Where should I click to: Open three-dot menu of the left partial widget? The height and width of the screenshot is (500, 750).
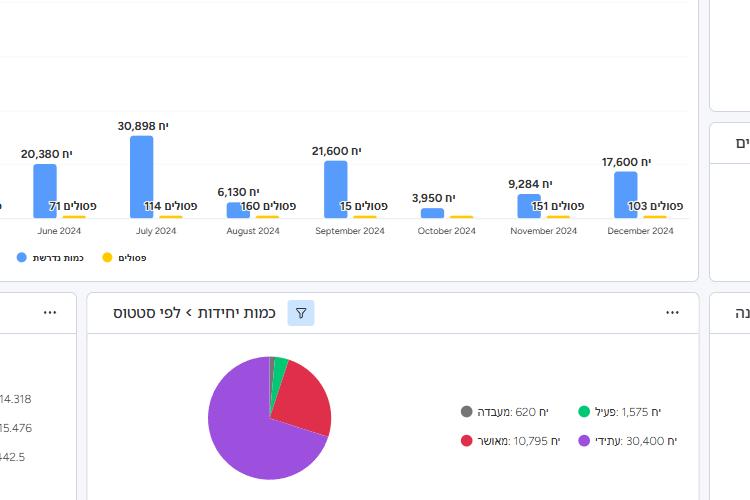50,313
